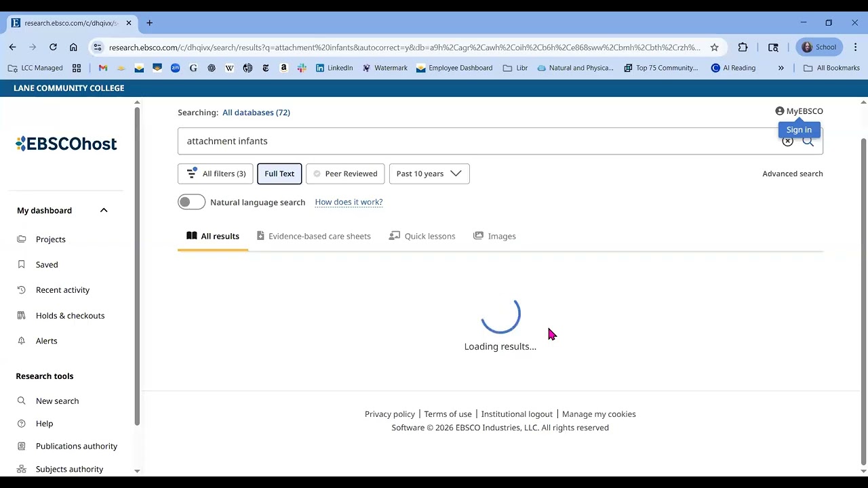The image size is (868, 488).
Task: Open All Bookmarks folder
Action: 831,68
